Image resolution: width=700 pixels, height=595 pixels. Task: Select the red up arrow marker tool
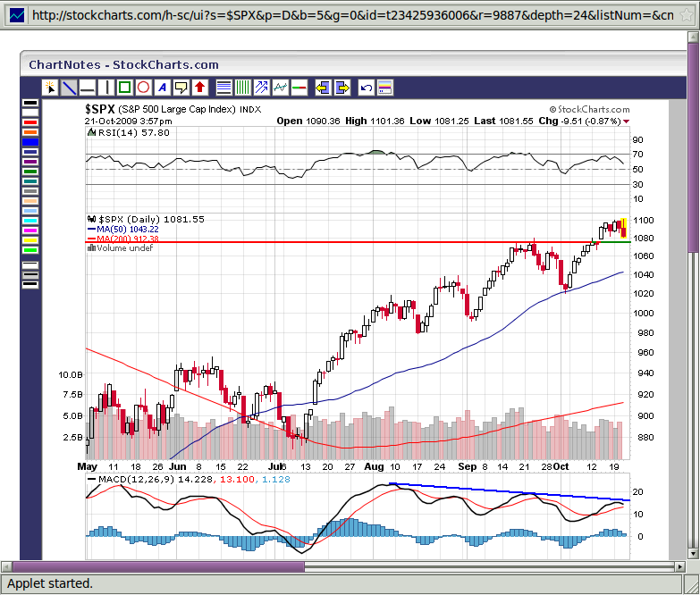[200, 88]
